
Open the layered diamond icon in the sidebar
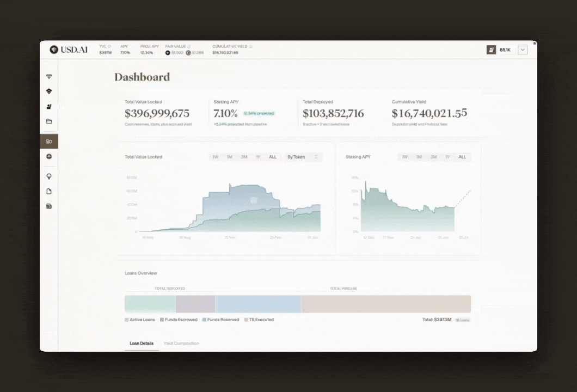pos(49,91)
